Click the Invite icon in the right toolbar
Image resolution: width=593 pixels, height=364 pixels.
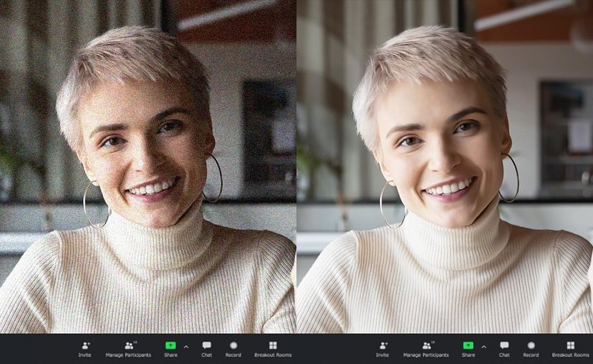tap(383, 345)
